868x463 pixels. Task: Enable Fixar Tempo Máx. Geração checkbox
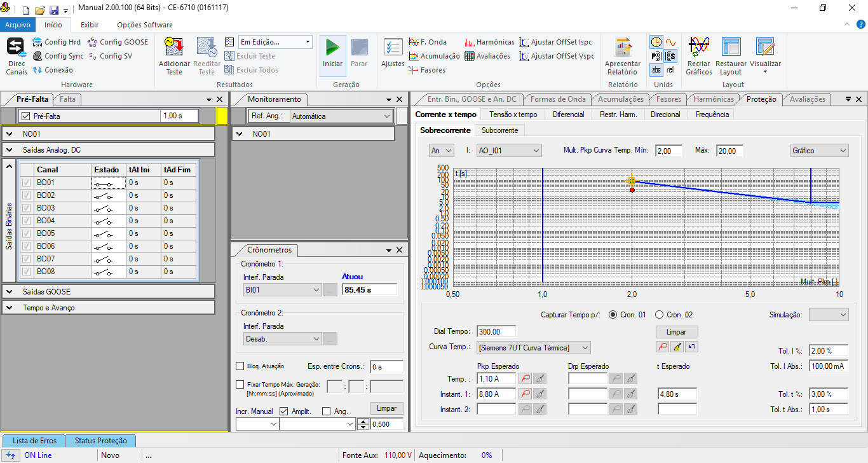click(x=240, y=384)
